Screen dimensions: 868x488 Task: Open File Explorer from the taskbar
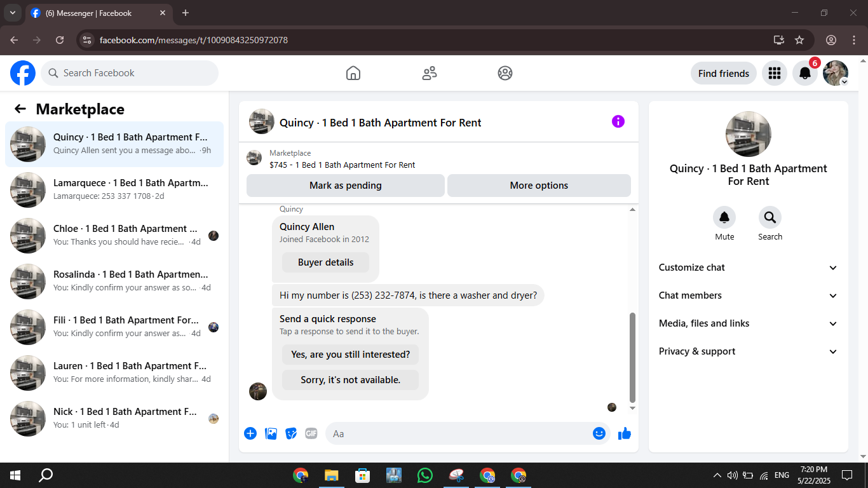[x=331, y=475]
